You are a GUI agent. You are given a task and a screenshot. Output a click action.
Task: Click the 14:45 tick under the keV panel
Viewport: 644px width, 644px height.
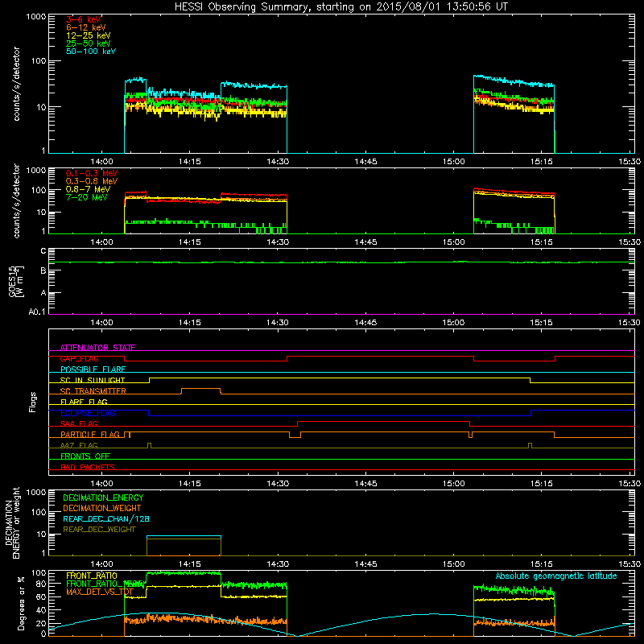pos(365,162)
